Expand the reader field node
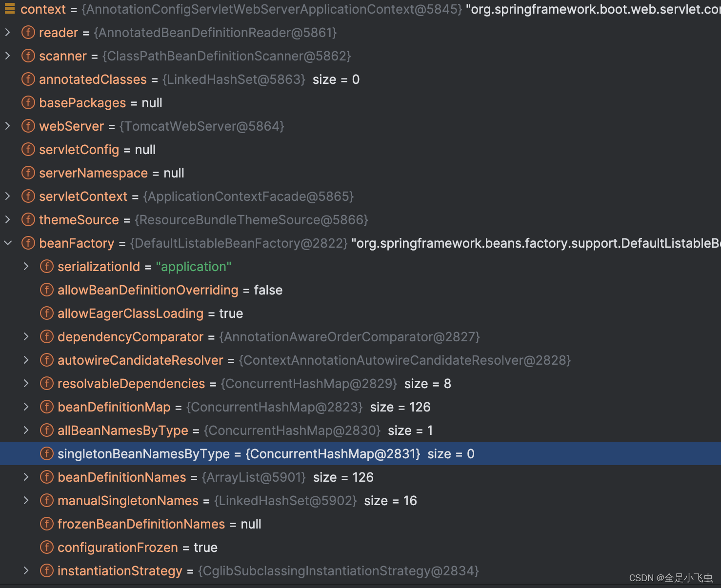This screenshot has height=588, width=721. coord(7,33)
